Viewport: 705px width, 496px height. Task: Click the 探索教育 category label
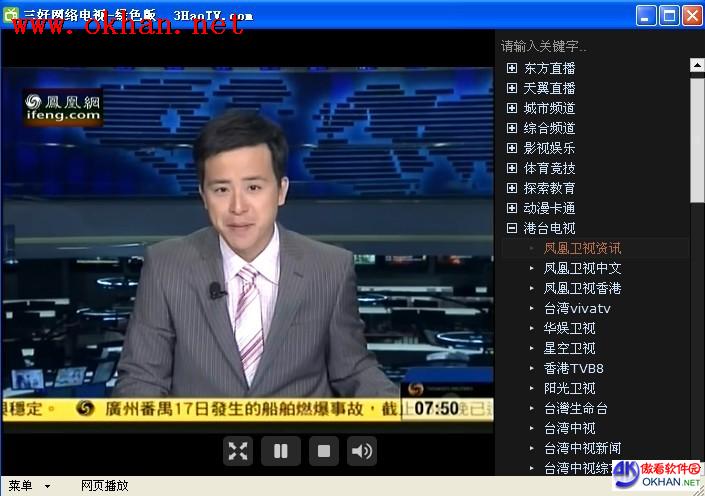[x=549, y=188]
